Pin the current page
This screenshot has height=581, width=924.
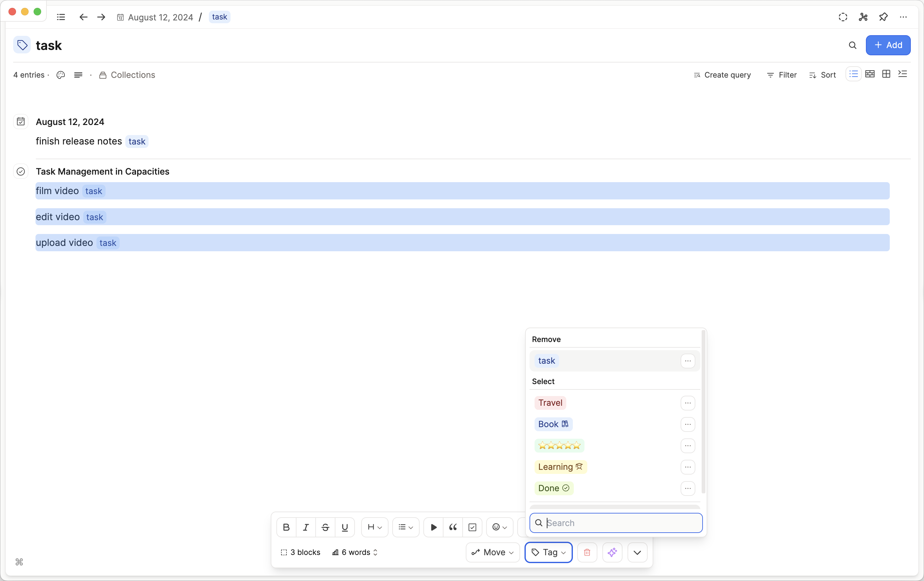click(x=883, y=17)
